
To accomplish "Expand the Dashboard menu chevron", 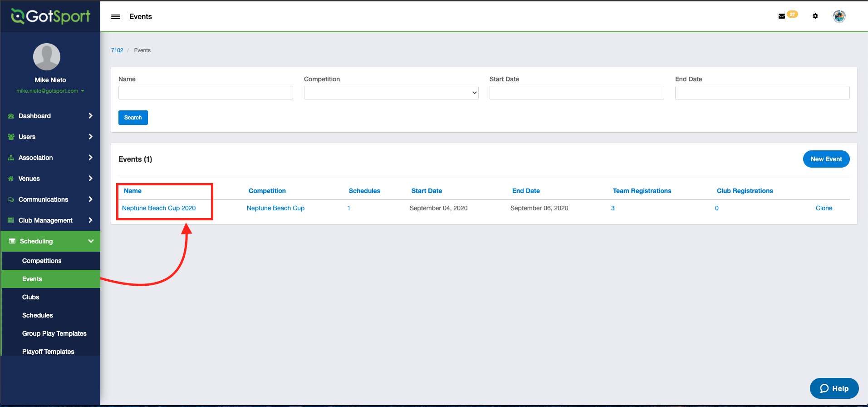I will coord(90,116).
